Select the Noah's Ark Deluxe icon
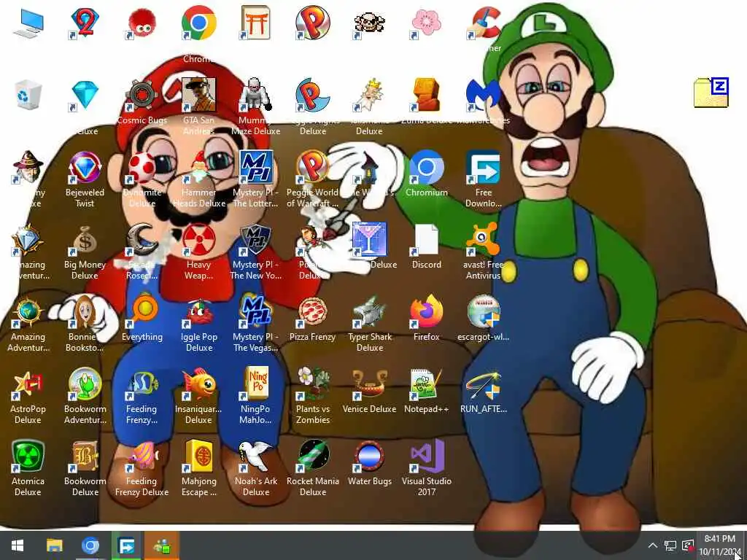Image resolution: width=747 pixels, height=560 pixels. (255, 467)
